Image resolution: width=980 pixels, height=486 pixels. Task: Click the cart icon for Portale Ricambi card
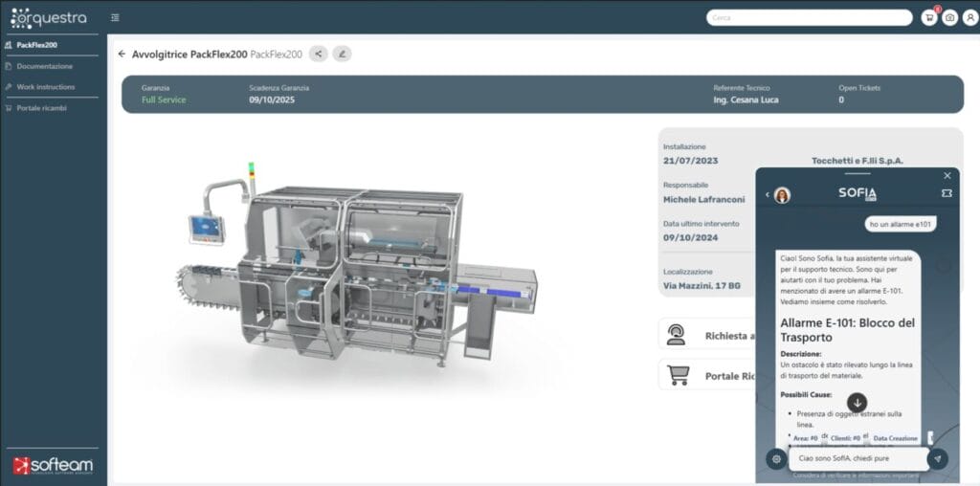(x=678, y=375)
